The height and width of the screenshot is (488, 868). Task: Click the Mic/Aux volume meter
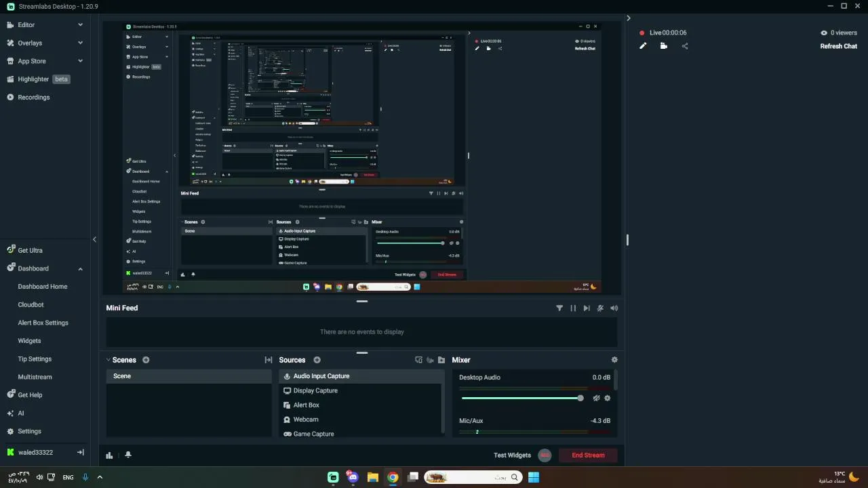tap(534, 432)
